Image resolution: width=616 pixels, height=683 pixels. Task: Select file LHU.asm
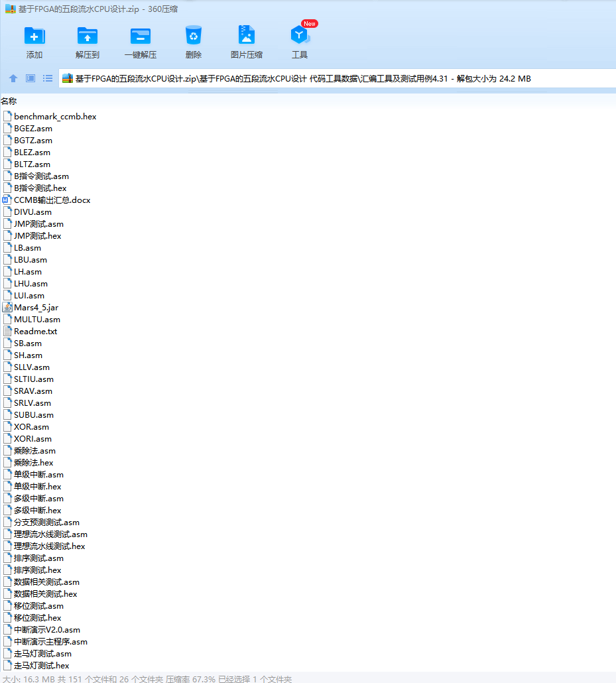[x=31, y=284]
